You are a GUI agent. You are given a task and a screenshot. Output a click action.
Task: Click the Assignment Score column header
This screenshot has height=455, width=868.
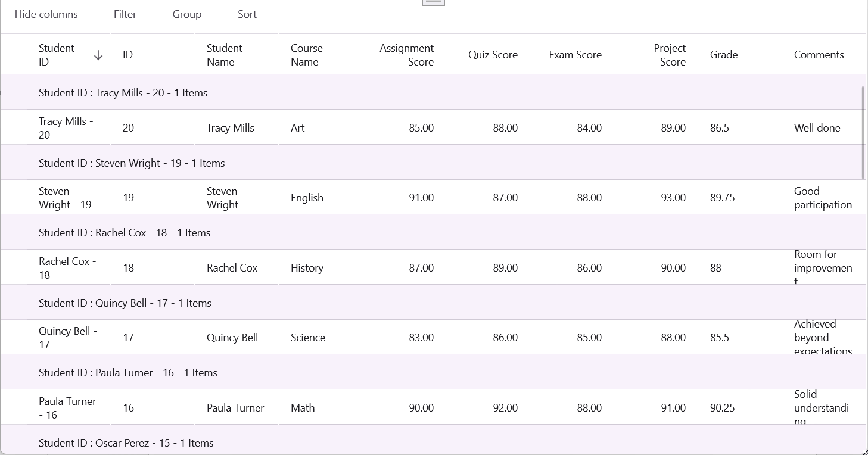coord(406,55)
